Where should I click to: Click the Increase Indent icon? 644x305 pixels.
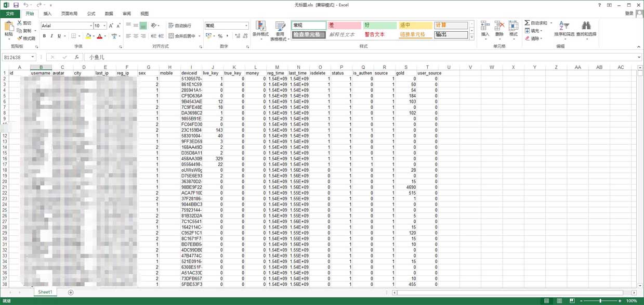pyautogui.click(x=161, y=36)
